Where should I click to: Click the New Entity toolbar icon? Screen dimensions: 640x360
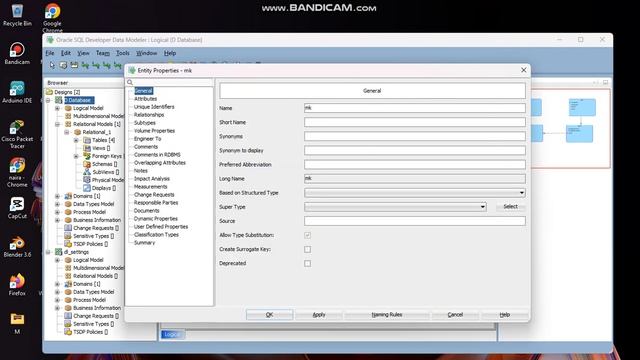63,65
